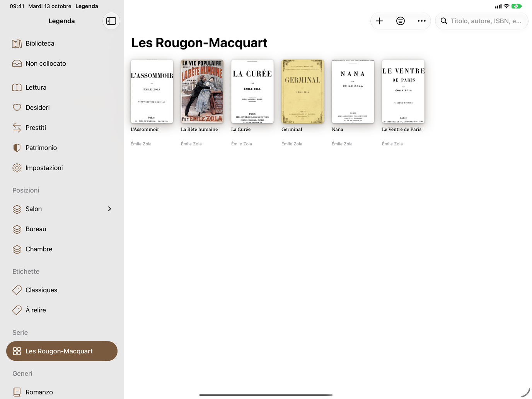This screenshot has width=532, height=399.
Task: Filter by the Classiques tag
Action: click(62, 290)
